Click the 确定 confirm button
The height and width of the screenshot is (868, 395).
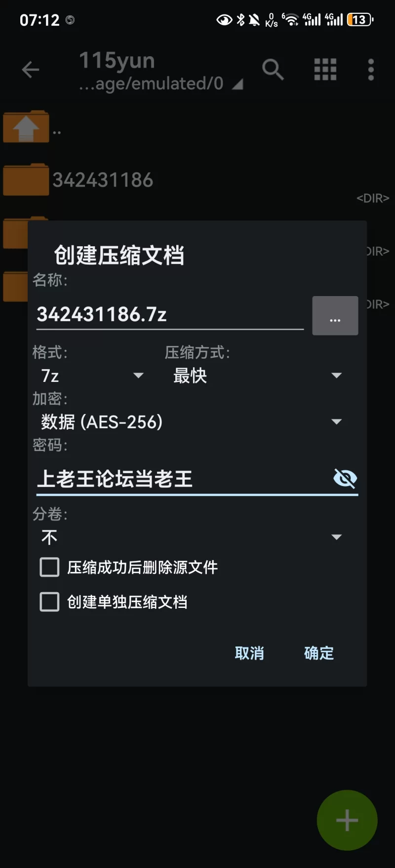[319, 653]
